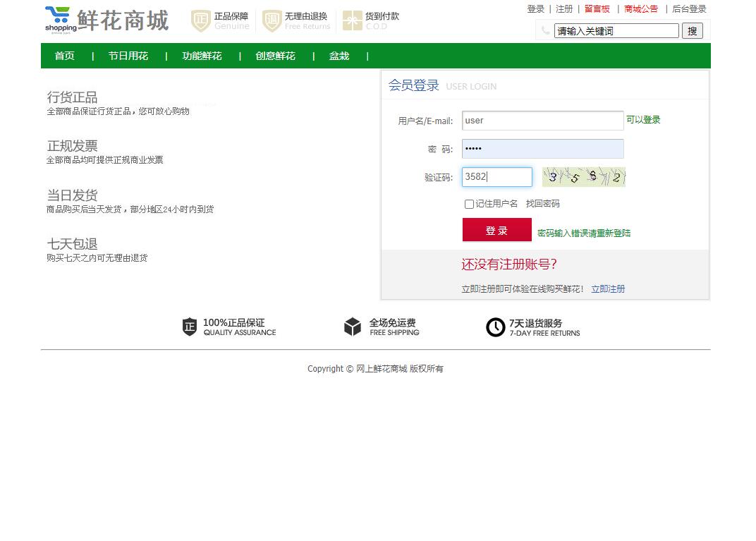Image resolution: width=756 pixels, height=541 pixels.
Task: Select the 功能鲜花 navigation item
Action: click(x=202, y=56)
